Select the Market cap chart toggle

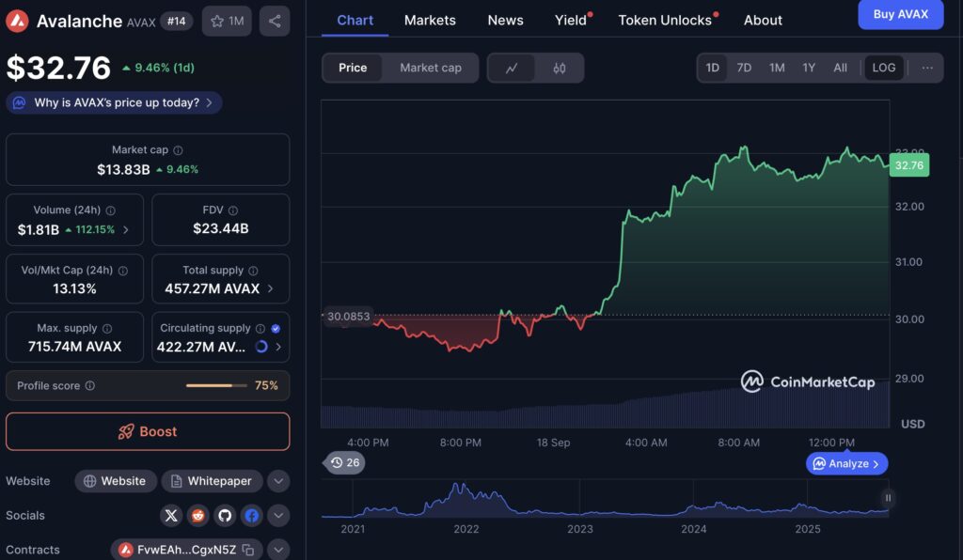[431, 68]
